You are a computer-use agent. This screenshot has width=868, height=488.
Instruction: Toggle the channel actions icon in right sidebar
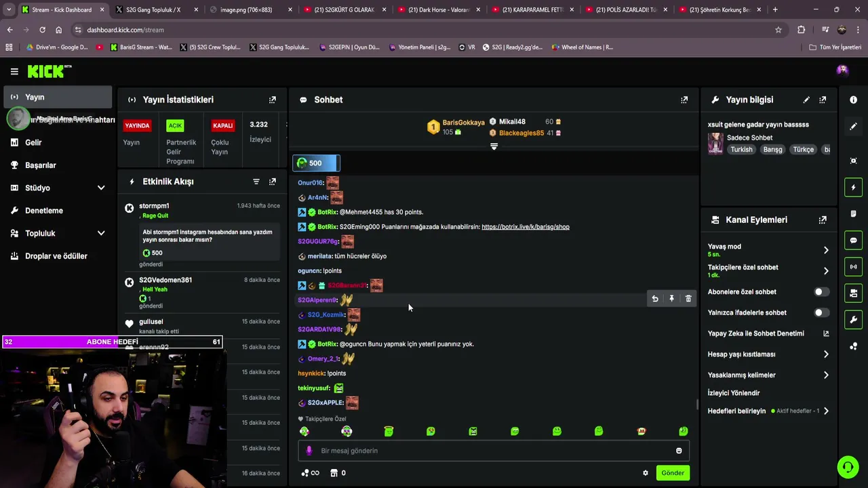[853, 293]
